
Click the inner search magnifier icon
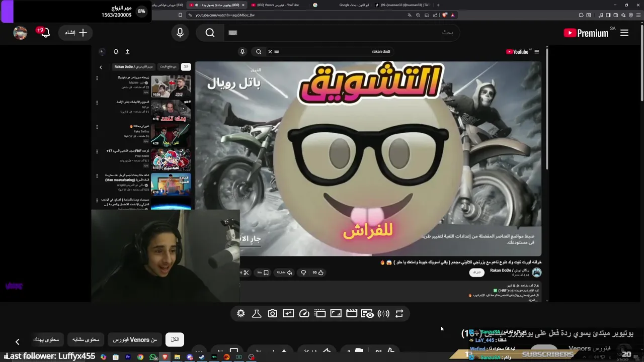click(x=259, y=51)
